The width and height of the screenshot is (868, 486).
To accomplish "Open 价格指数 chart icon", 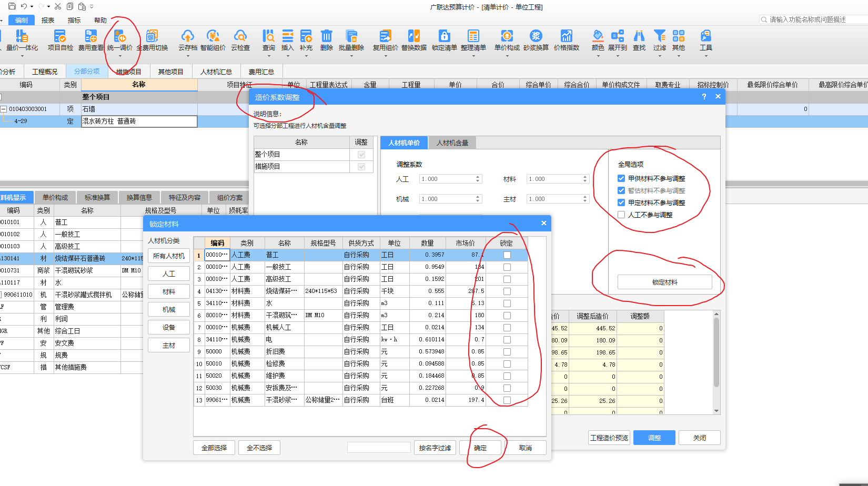I will 566,36.
